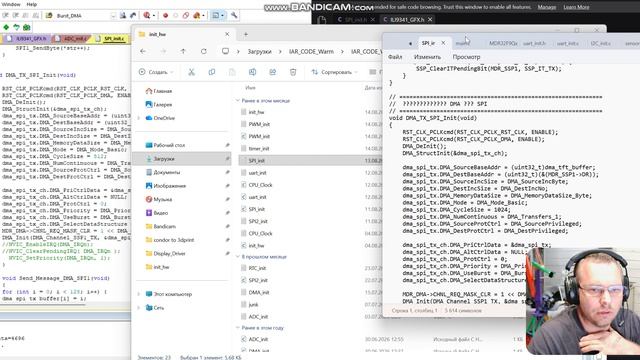640x360 pixels.
Task: Open Изображения in Explorer sidebar
Action: click(x=166, y=186)
